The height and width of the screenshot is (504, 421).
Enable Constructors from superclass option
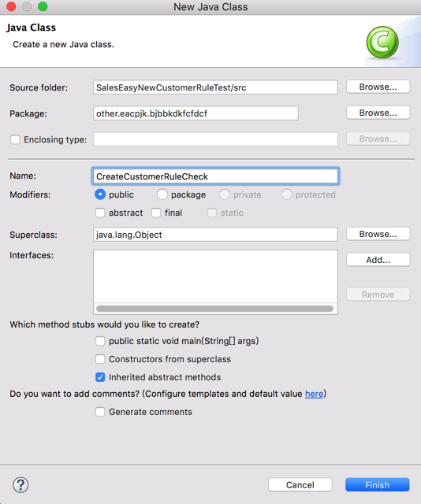(100, 359)
